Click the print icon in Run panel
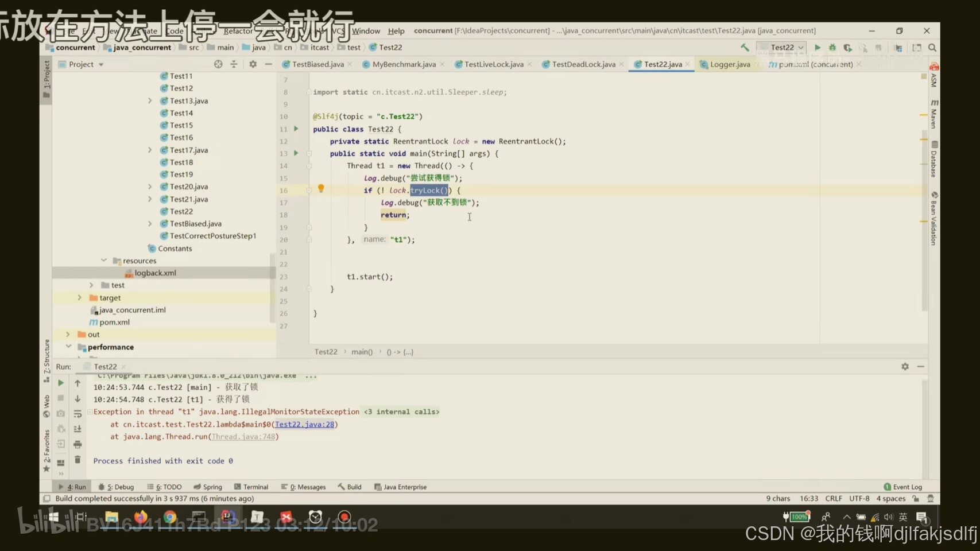 78,444
